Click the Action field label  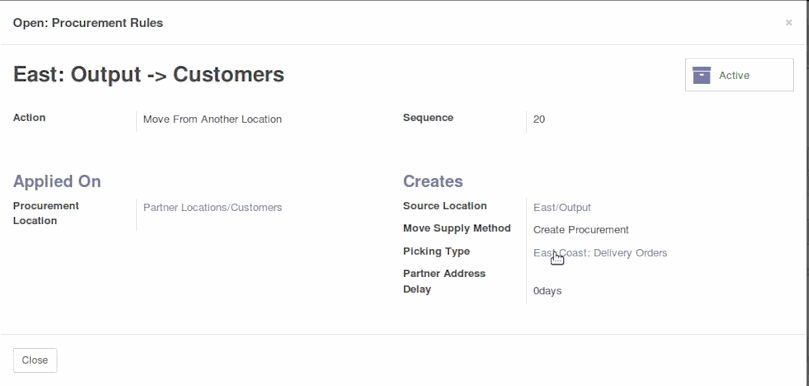pos(29,118)
